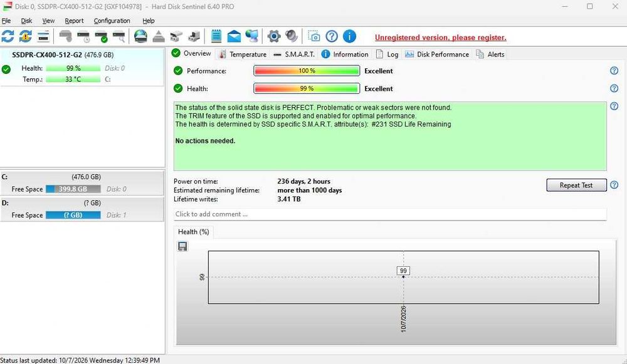Open Configuration via the gear icon

274,36
